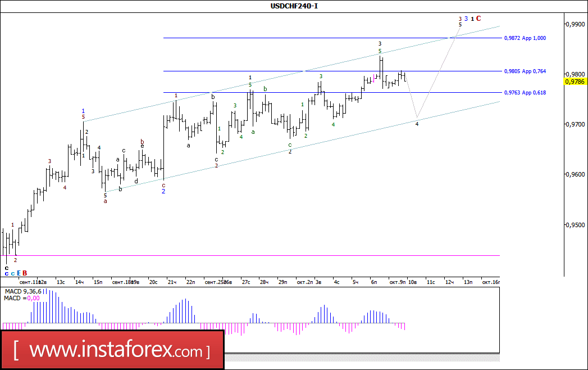Click the red B wave label at bottom left
This screenshot has height=370, width=588.
25,273
